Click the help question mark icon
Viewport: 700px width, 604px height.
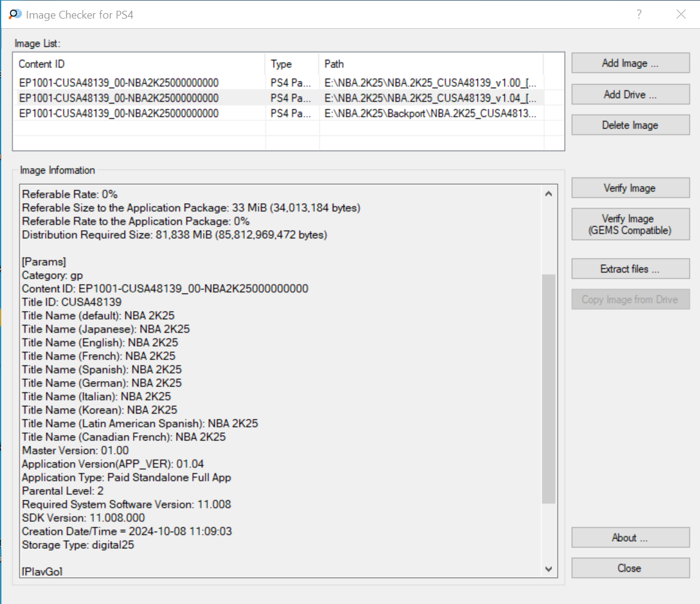pyautogui.click(x=640, y=14)
